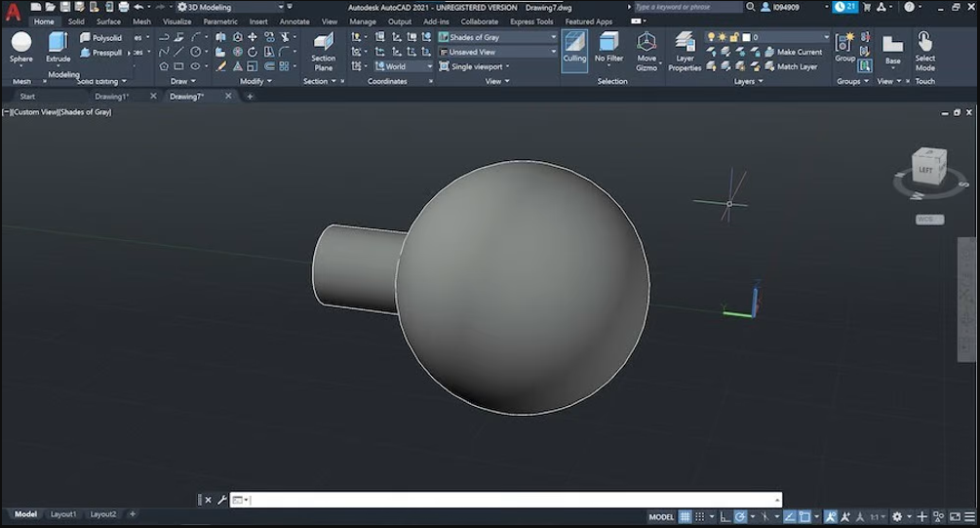The width and height of the screenshot is (980, 528).
Task: Choose the Polysolid tool
Action: (x=101, y=37)
